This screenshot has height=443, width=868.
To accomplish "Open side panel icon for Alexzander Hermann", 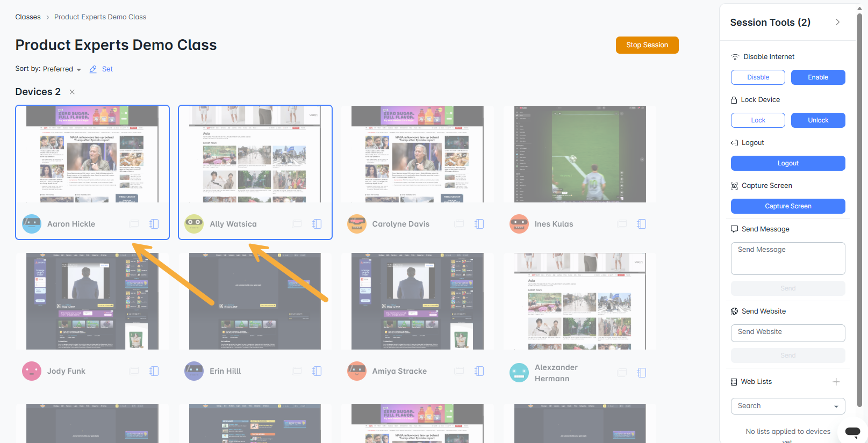I will [642, 373].
